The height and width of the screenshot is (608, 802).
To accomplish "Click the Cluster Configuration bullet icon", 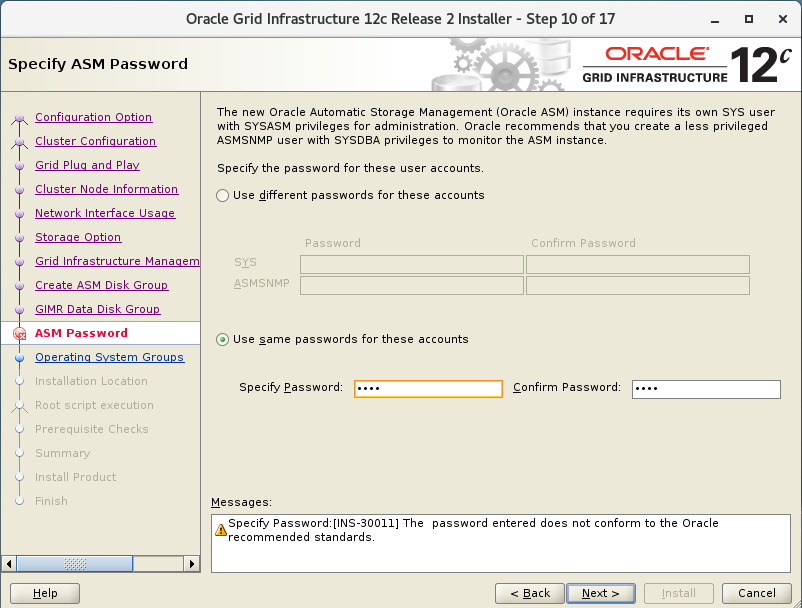I will 19,142.
